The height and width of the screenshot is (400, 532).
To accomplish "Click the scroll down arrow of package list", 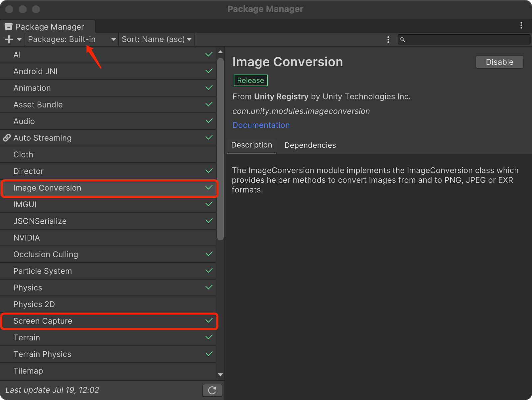I will tap(220, 375).
